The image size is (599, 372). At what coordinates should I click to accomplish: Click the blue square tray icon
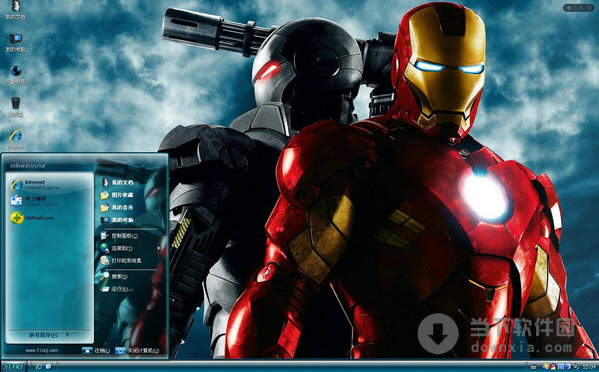561,367
